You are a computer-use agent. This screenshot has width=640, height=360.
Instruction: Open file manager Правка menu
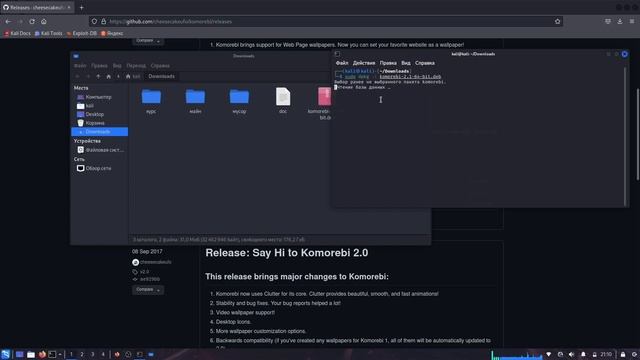coord(99,66)
